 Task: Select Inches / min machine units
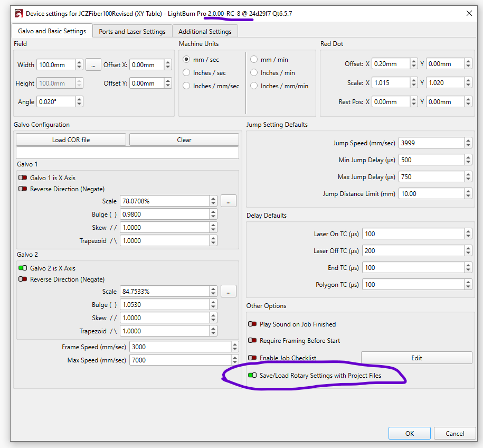pyautogui.click(x=253, y=72)
